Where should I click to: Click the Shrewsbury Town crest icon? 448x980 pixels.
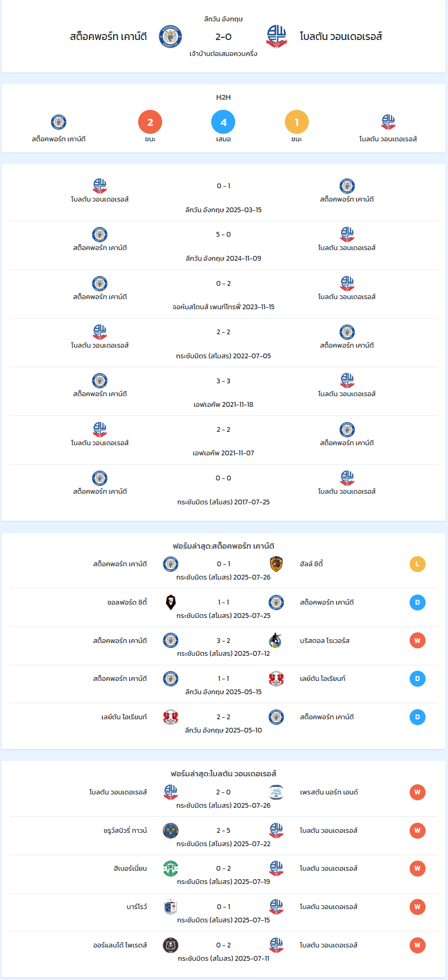coord(171,831)
